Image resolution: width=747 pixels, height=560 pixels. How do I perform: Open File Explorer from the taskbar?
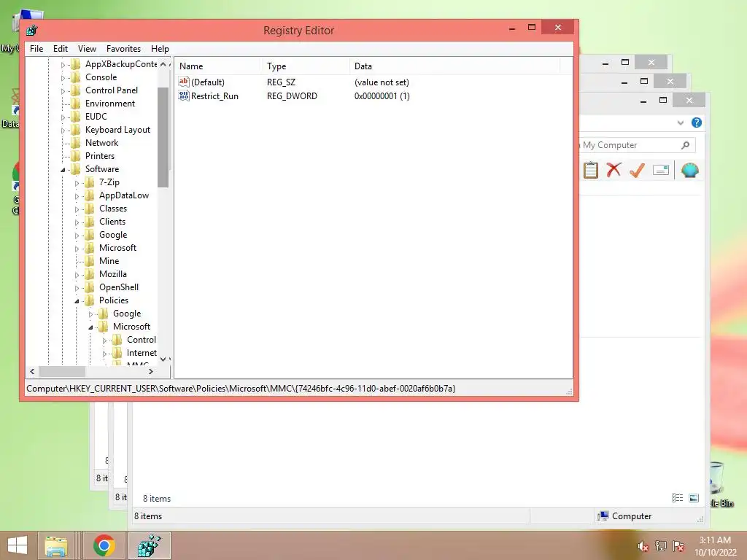point(56,545)
